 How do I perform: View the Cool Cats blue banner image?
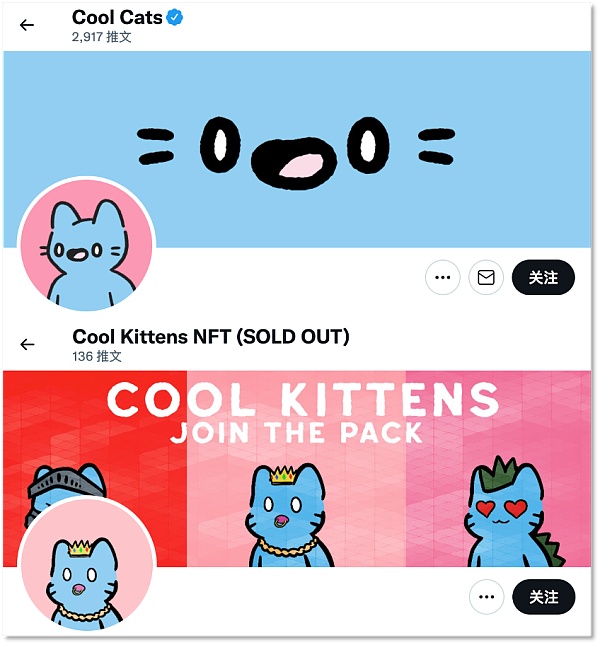(297, 149)
